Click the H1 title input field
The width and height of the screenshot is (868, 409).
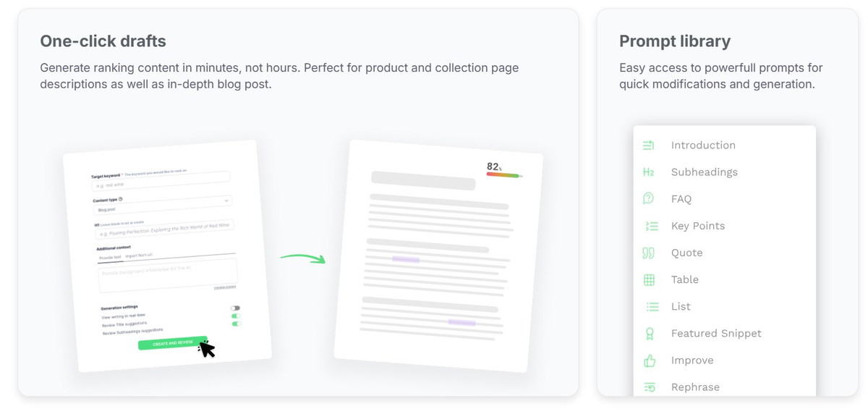pos(165,230)
